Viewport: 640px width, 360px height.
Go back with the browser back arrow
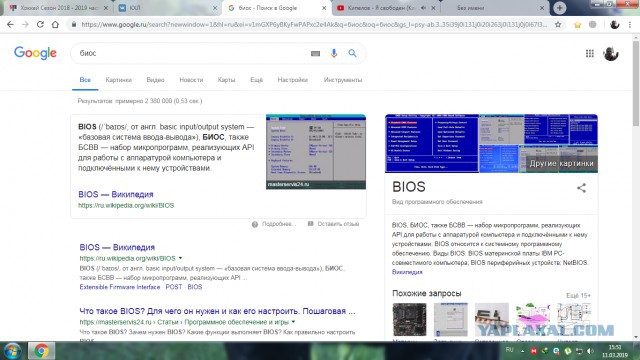pos(10,24)
